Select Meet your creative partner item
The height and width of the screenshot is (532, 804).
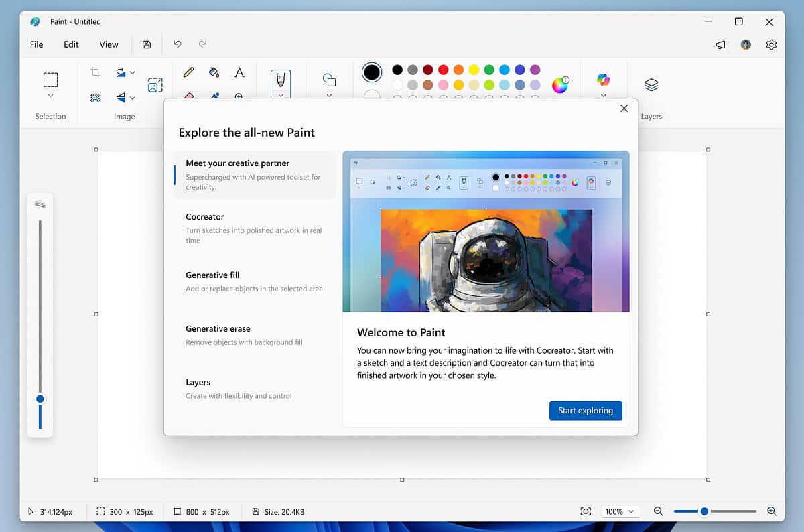[255, 175]
